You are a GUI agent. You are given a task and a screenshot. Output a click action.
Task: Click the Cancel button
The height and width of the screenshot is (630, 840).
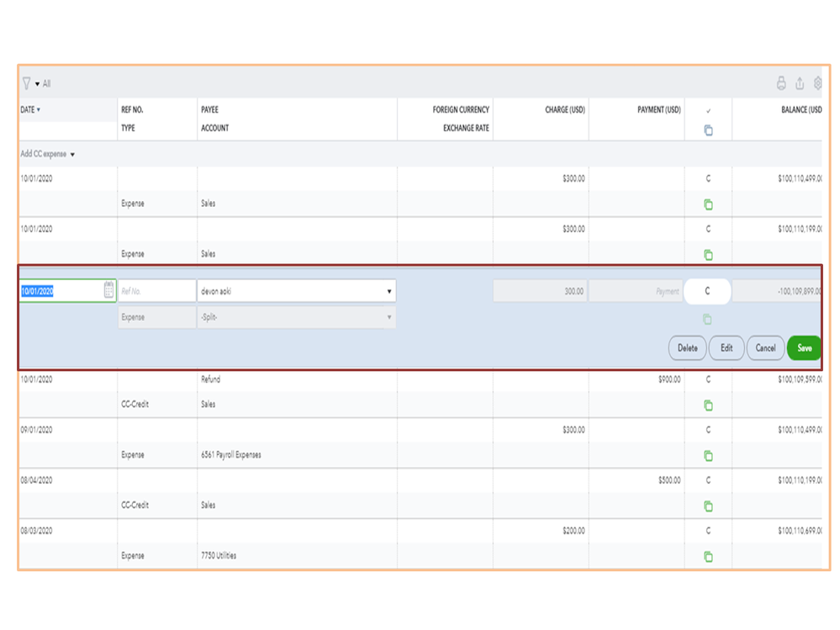765,347
